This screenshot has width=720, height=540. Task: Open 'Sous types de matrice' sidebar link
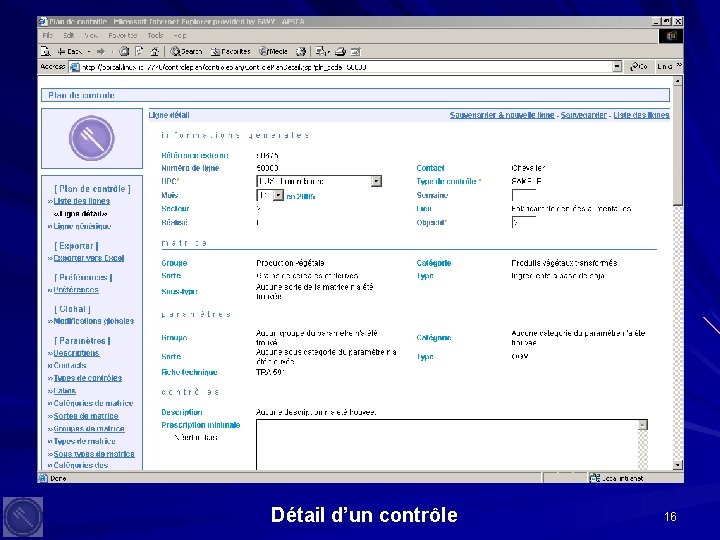pyautogui.click(x=94, y=454)
